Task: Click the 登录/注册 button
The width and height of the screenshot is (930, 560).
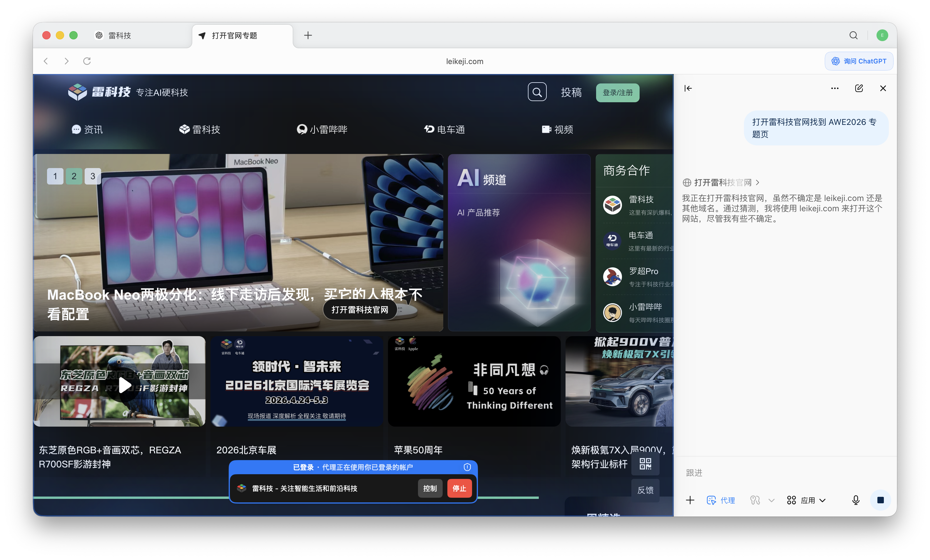Action: tap(618, 93)
